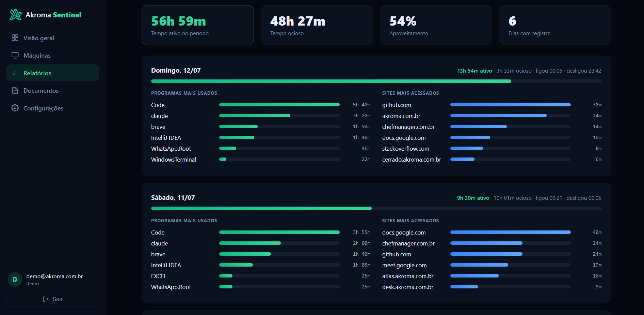Click demo@akroma.com.br account label
644x315 pixels.
coord(54,276)
